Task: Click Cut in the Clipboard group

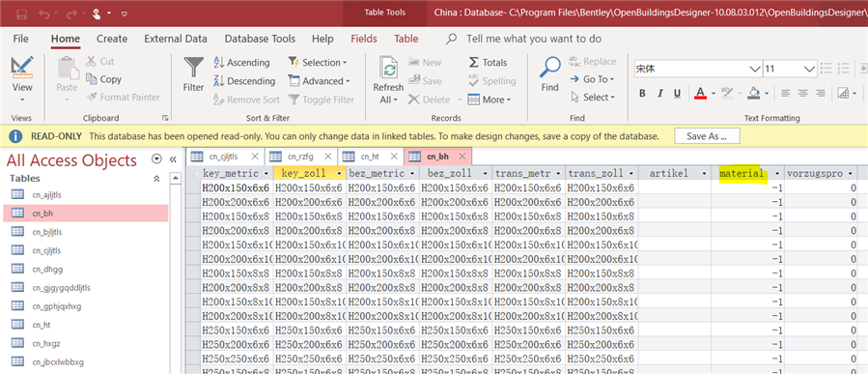Action: pos(100,62)
